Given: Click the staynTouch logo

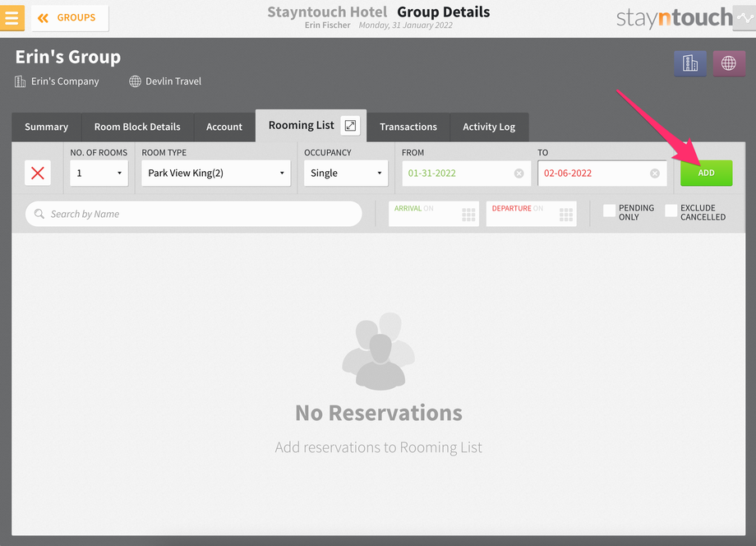Looking at the screenshot, I should coord(675,18).
